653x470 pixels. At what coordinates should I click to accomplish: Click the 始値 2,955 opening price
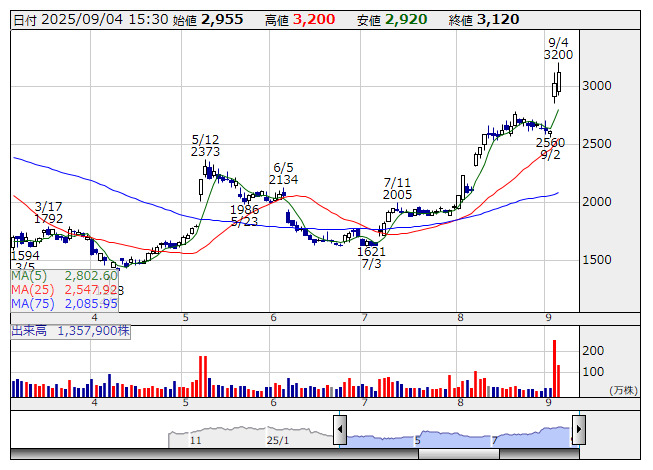click(x=208, y=20)
